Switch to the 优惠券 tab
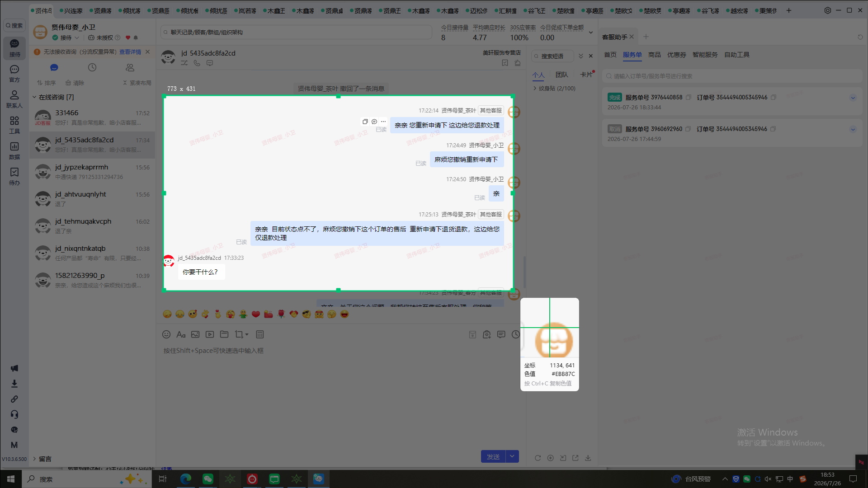The height and width of the screenshot is (488, 868). 677,55
